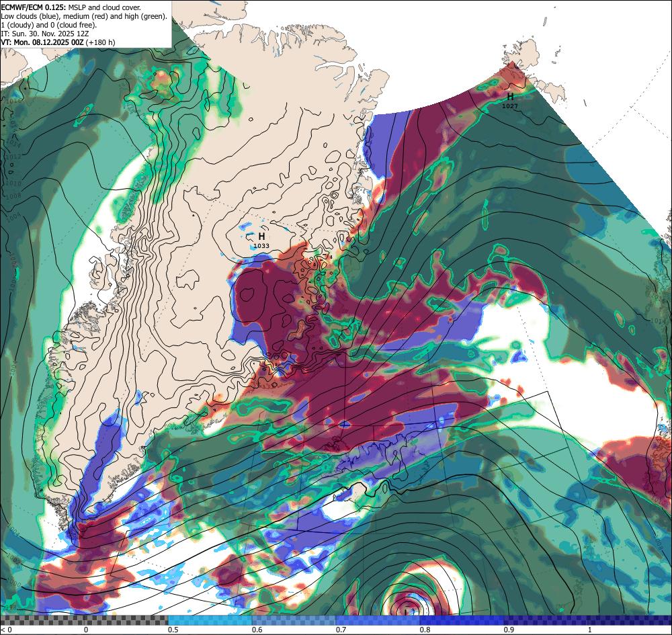Click the '1033' pressure value
The height and width of the screenshot is (635, 672).
coord(261,246)
